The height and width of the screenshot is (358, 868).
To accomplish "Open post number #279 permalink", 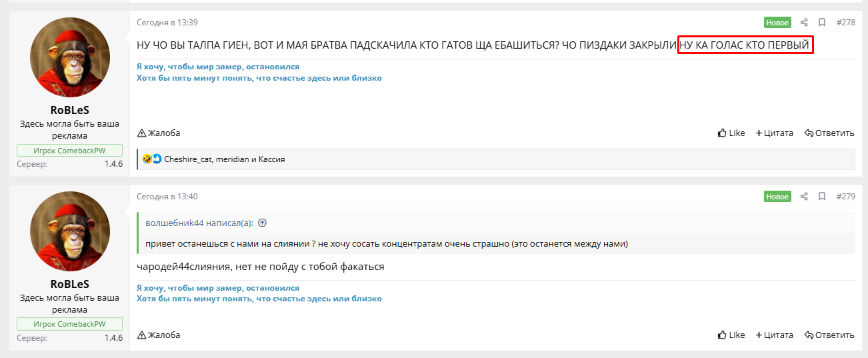I will tap(845, 197).
